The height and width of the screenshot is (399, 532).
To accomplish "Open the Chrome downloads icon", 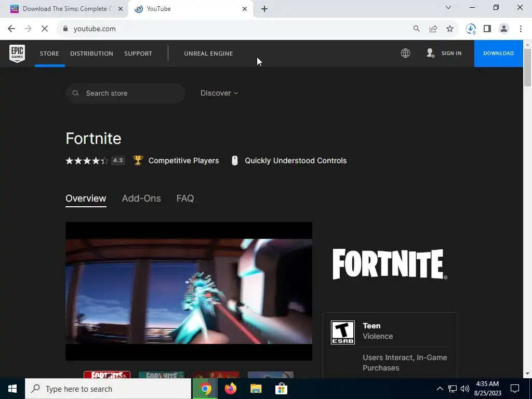I will 471,29.
